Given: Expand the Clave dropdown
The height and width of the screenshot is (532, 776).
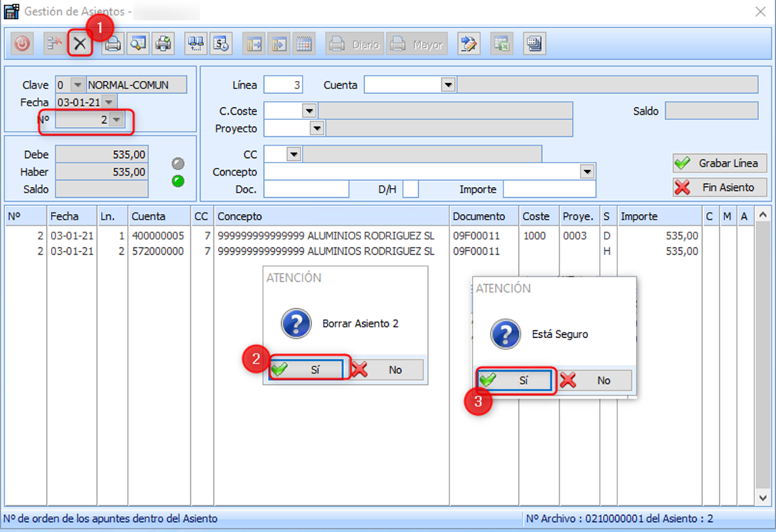Looking at the screenshot, I should pyautogui.click(x=77, y=85).
